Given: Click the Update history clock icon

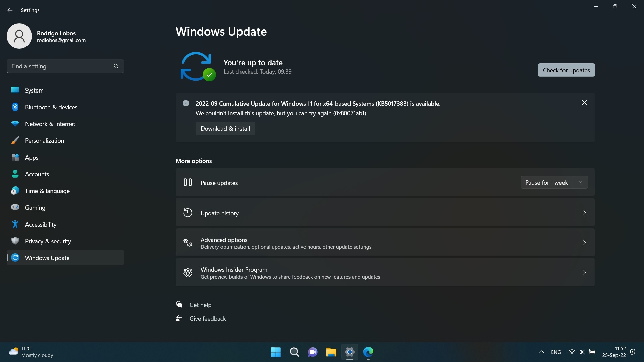Looking at the screenshot, I should tap(188, 213).
